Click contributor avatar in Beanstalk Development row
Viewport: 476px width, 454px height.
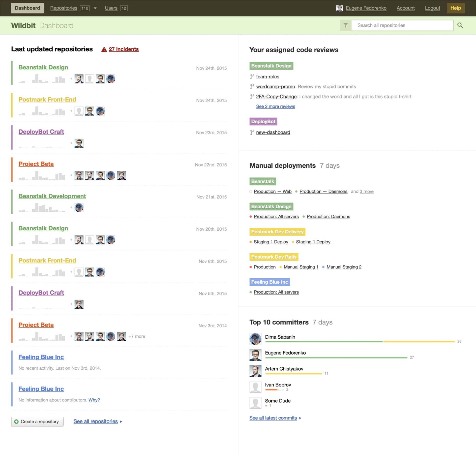coord(79,208)
